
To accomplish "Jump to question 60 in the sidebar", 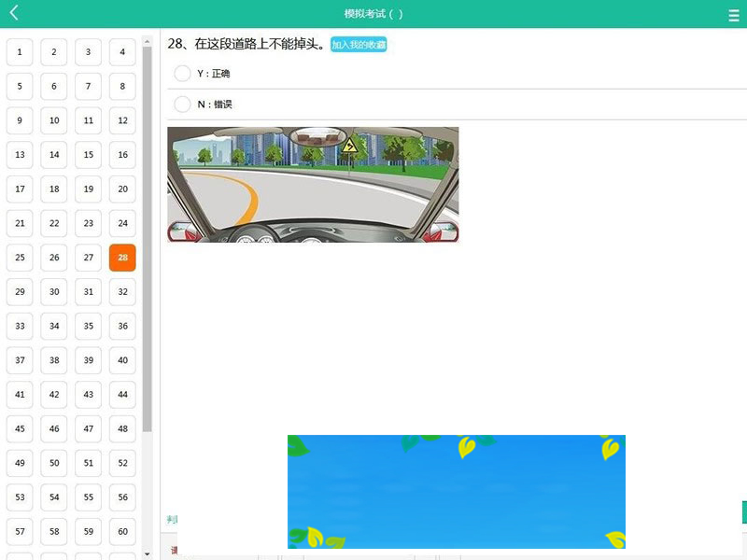I will coord(122,531).
